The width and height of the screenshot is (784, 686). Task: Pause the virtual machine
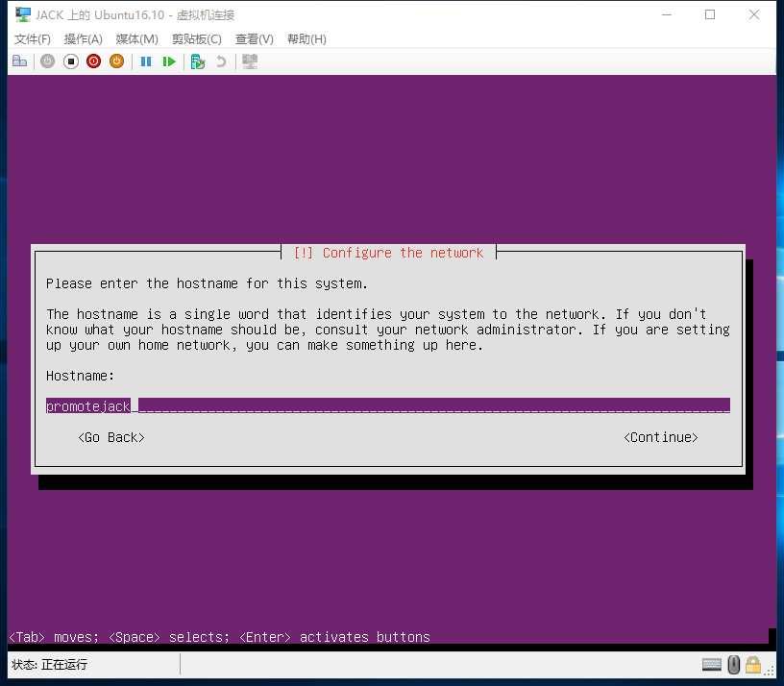tap(146, 61)
